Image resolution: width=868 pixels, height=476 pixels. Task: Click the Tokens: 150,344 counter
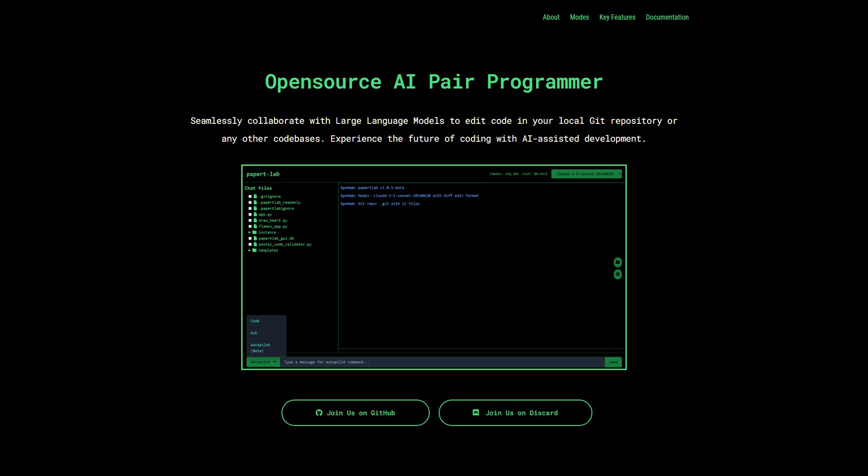(504, 174)
